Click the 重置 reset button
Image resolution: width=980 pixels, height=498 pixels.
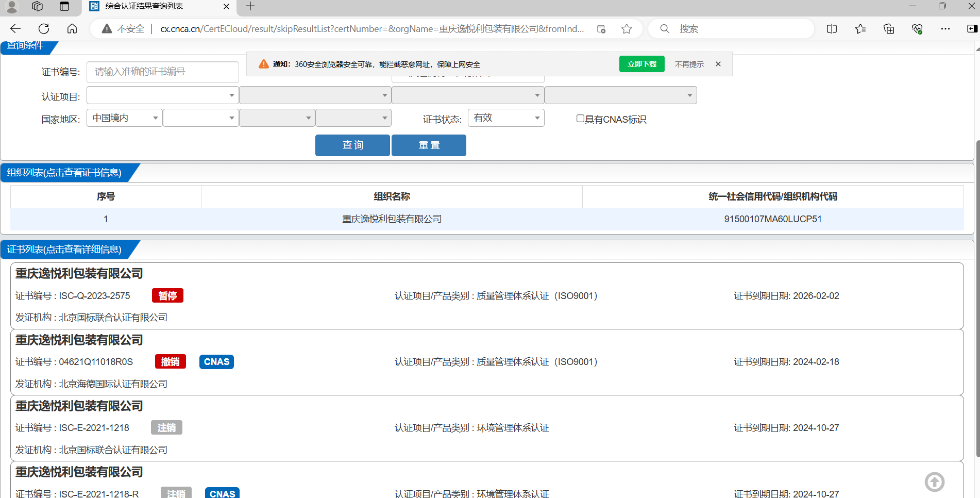[x=429, y=145]
